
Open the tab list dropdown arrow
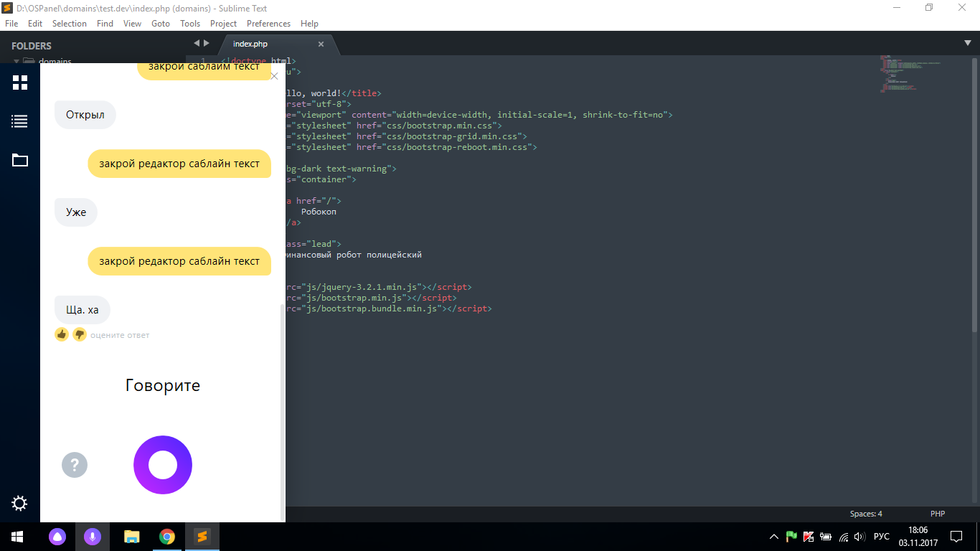[967, 43]
